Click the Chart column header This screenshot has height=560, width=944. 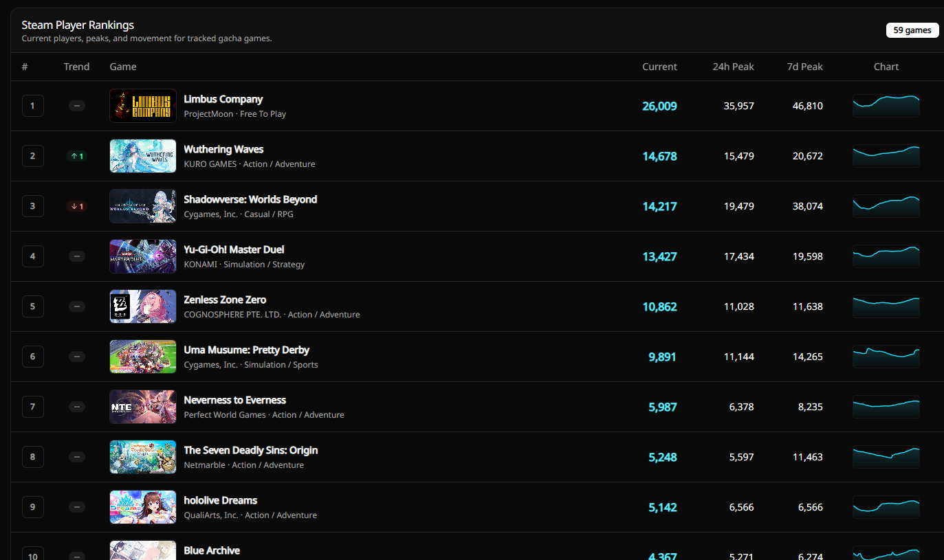(886, 67)
